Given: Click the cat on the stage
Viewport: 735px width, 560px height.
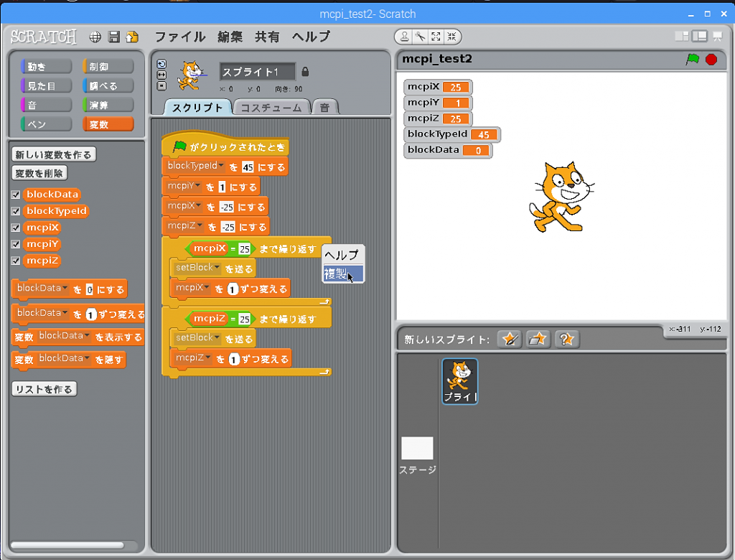Looking at the screenshot, I should click(561, 197).
